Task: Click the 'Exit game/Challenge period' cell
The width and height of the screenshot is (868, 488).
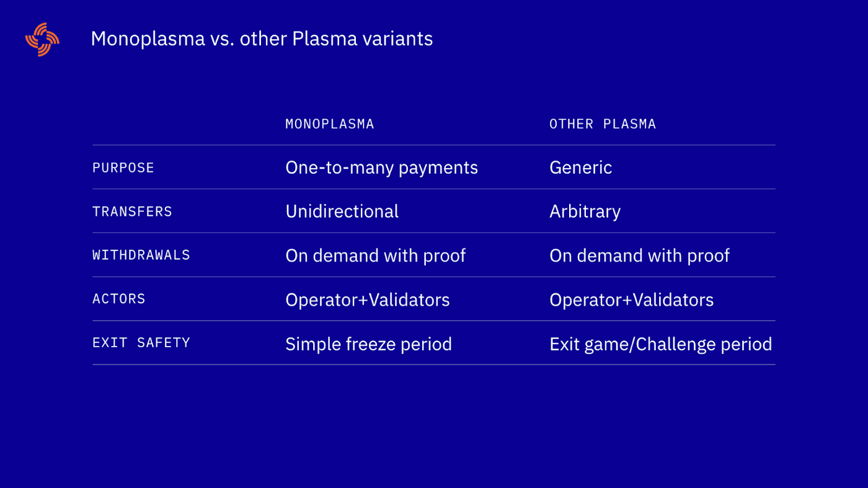Action: point(661,344)
